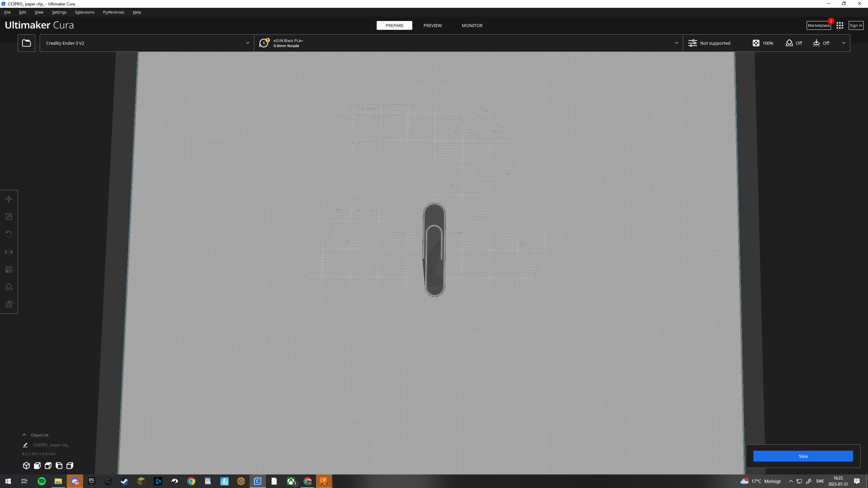This screenshot has height=488, width=868.
Task: Open the File menu
Action: coord(7,12)
